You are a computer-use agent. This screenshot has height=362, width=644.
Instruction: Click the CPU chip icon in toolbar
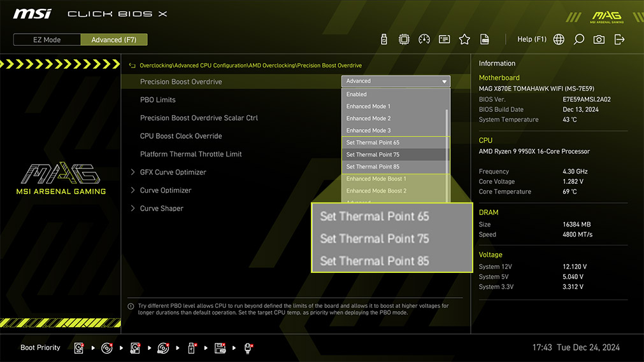[x=404, y=39]
